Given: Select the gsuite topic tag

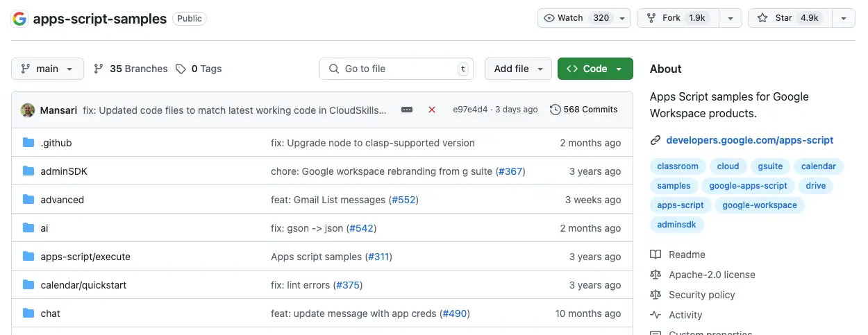Looking at the screenshot, I should pos(770,166).
